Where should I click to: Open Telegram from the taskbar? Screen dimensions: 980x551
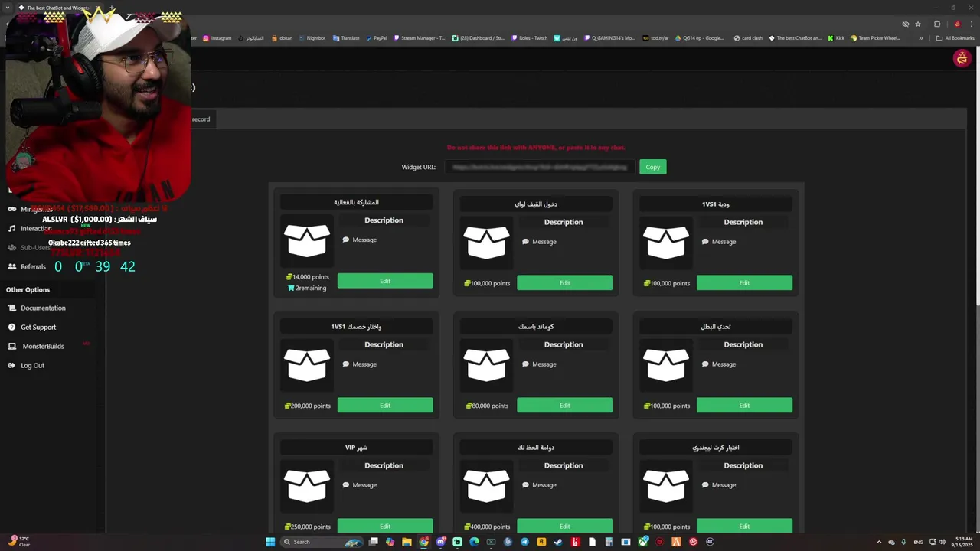[x=524, y=542]
